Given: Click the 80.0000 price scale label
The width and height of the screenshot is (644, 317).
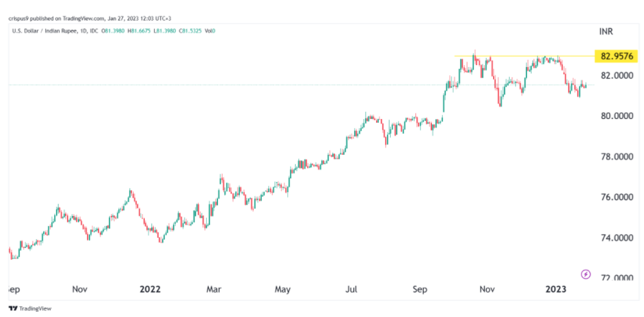Looking at the screenshot, I should [x=616, y=116].
